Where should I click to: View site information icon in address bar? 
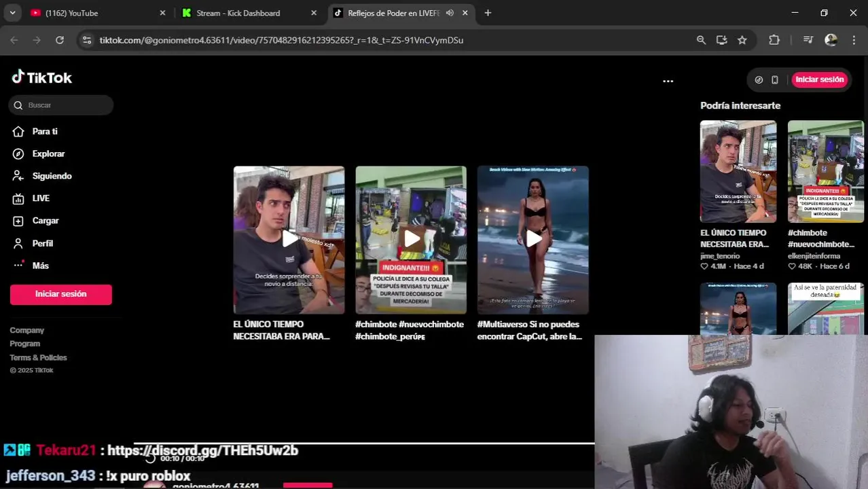[x=86, y=40]
